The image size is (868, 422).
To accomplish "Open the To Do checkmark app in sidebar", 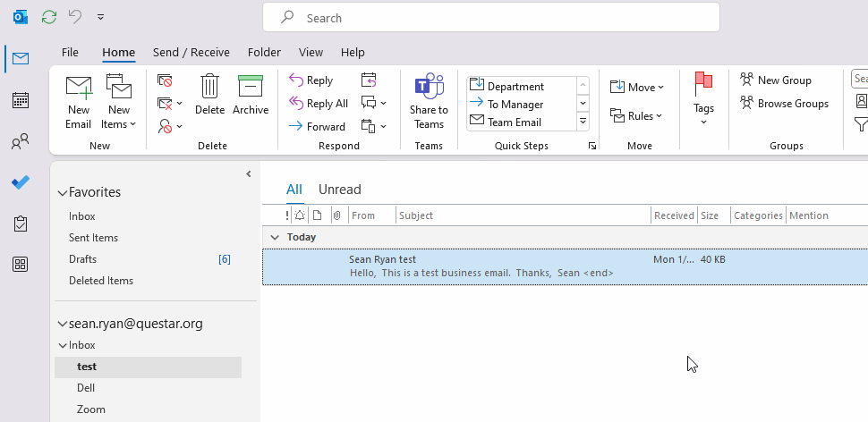I will pyautogui.click(x=21, y=182).
